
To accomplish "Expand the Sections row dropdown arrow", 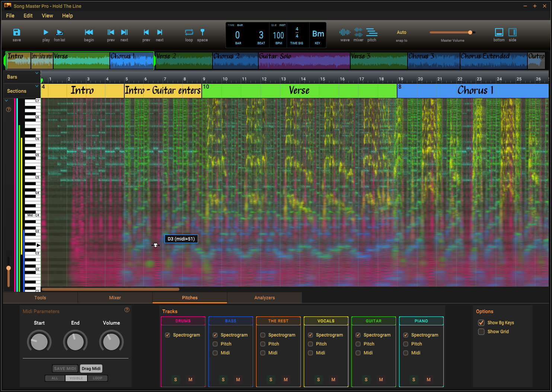I will pos(37,86).
